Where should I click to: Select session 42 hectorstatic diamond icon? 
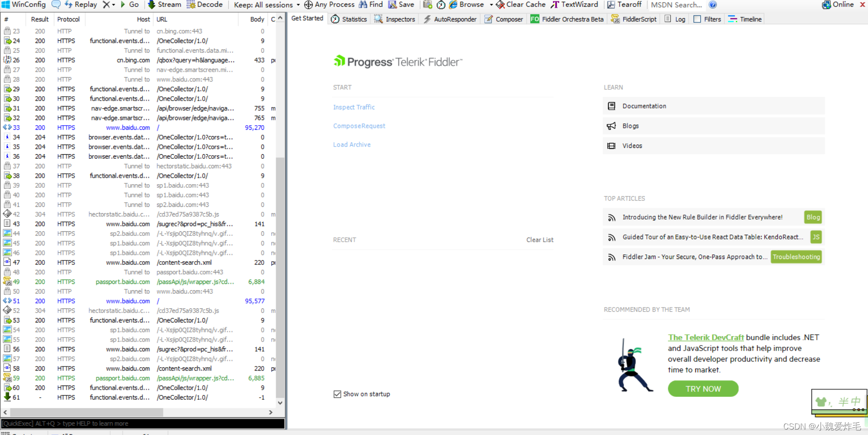[x=7, y=214]
